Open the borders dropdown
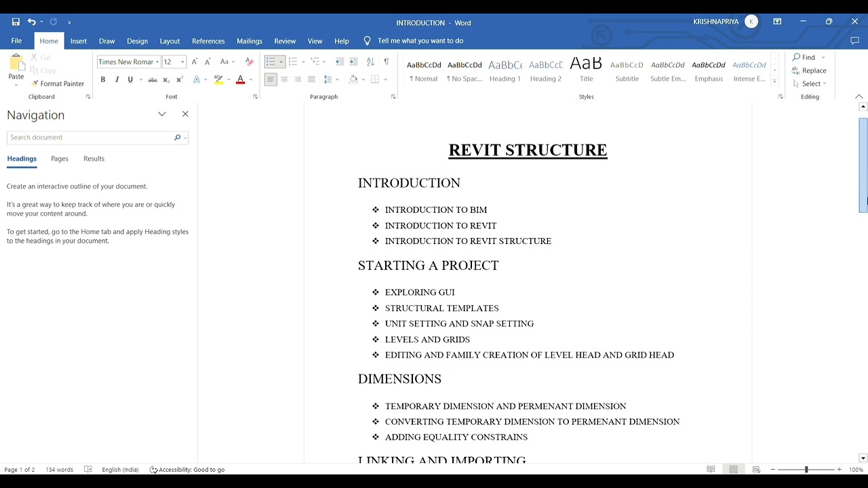 [384, 79]
